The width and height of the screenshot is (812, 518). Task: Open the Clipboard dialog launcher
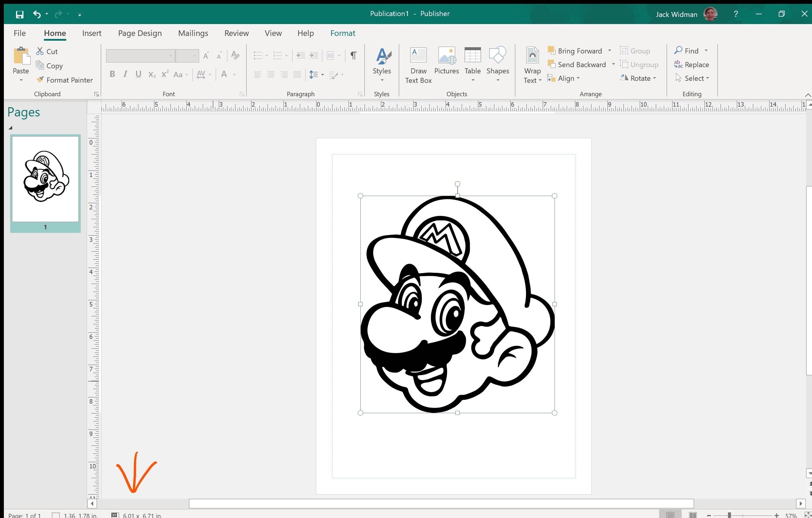[96, 94]
